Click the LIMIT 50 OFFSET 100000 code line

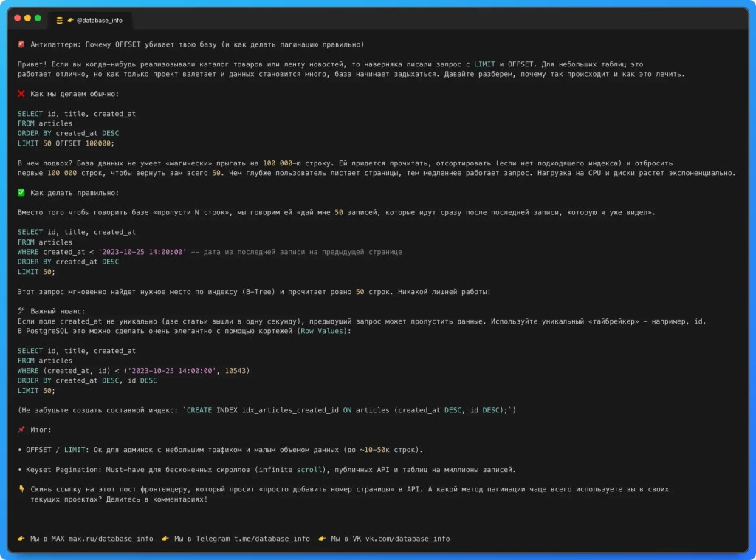coord(66,143)
